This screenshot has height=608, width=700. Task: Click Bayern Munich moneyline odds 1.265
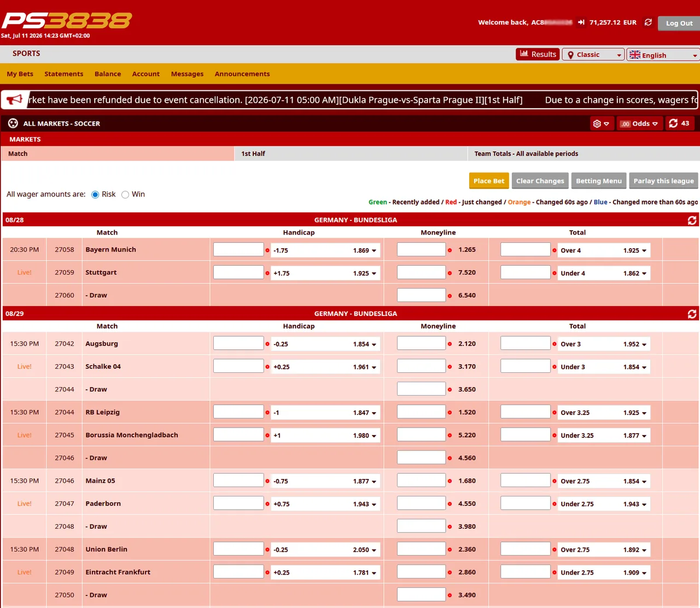pyautogui.click(x=467, y=250)
